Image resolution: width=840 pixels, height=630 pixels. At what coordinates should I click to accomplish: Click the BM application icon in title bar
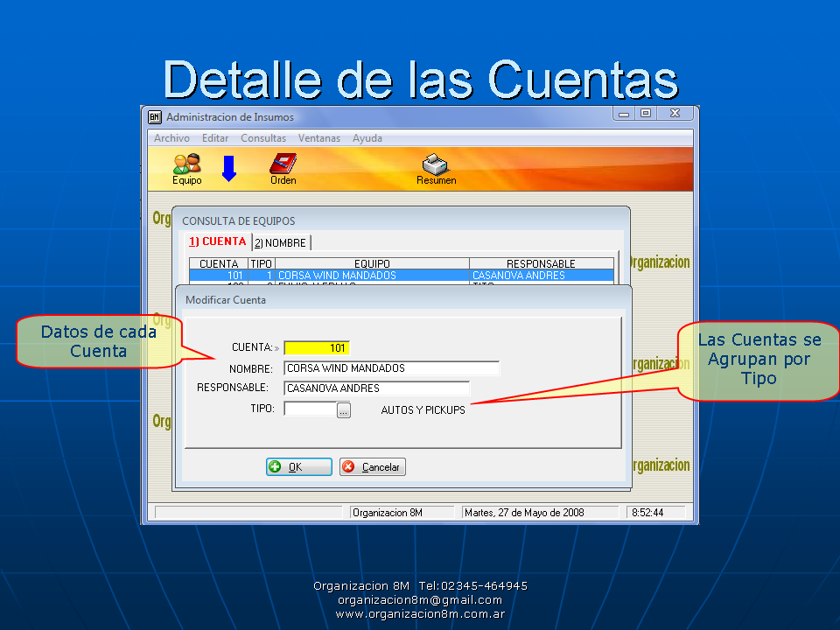tap(155, 116)
